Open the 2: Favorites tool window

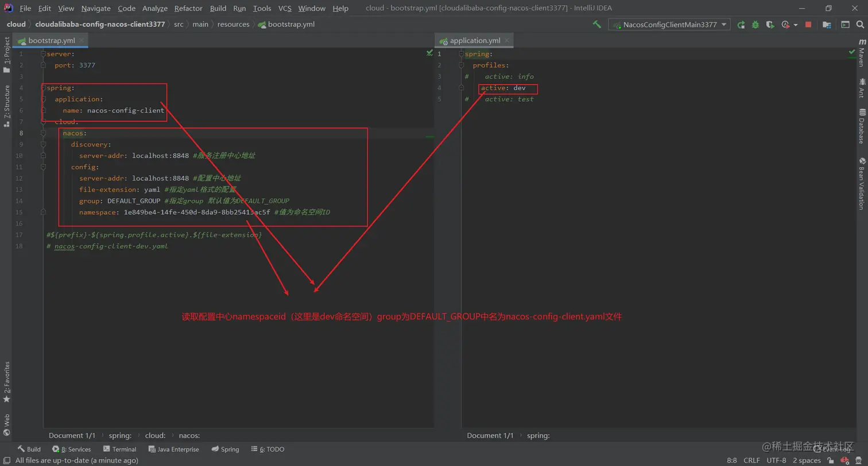[7, 382]
